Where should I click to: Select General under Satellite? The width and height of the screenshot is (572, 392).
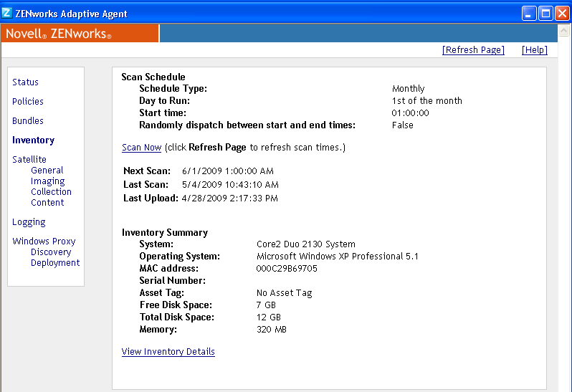pos(47,171)
